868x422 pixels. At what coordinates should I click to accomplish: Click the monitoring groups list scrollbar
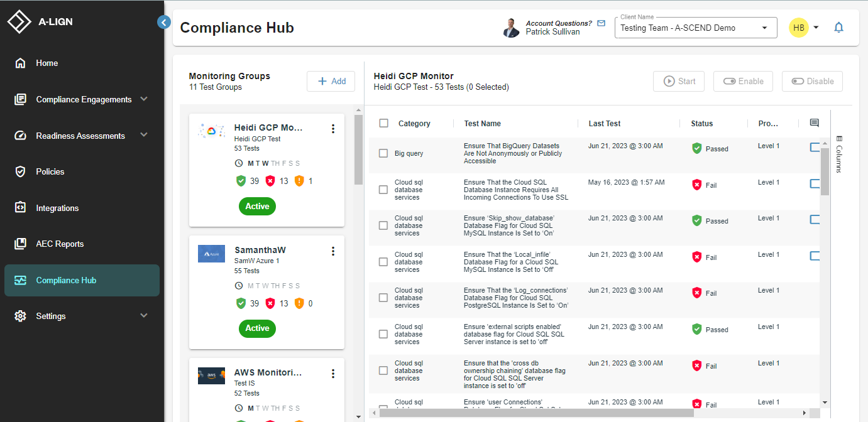358,150
